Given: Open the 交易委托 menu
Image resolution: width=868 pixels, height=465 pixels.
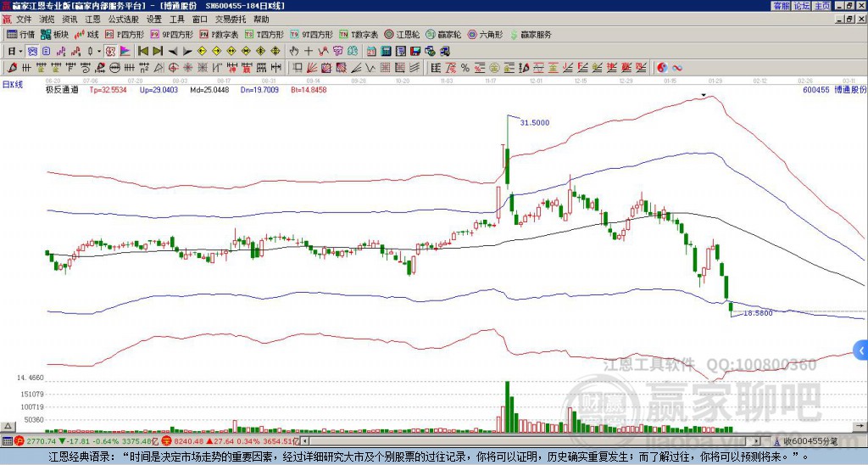Looking at the screenshot, I should click(231, 20).
